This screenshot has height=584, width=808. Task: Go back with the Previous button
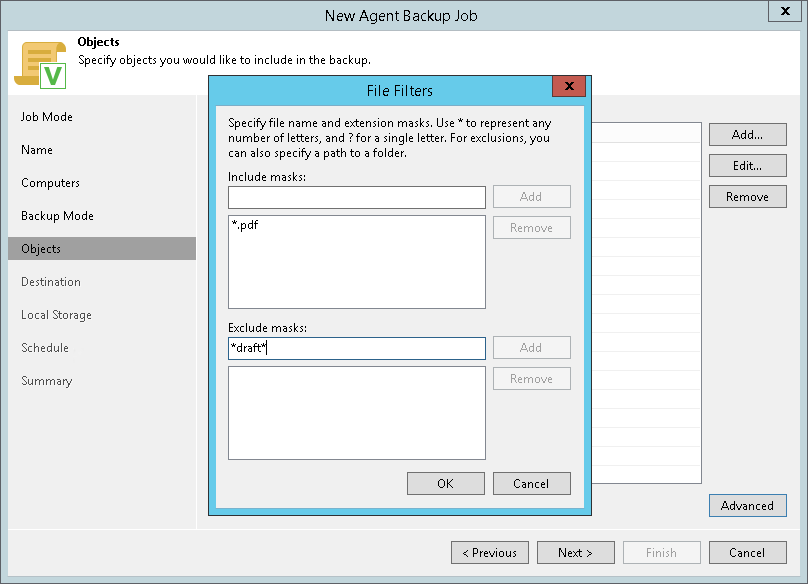pos(489,553)
